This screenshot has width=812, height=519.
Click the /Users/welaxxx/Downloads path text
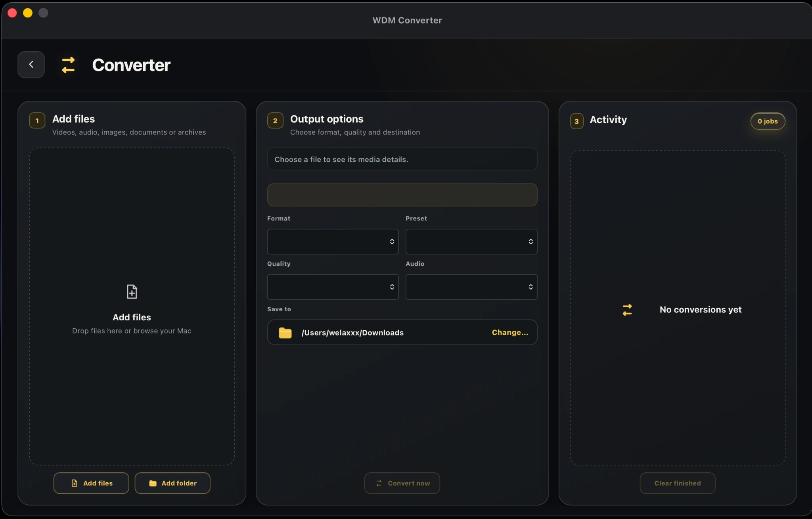pos(352,333)
